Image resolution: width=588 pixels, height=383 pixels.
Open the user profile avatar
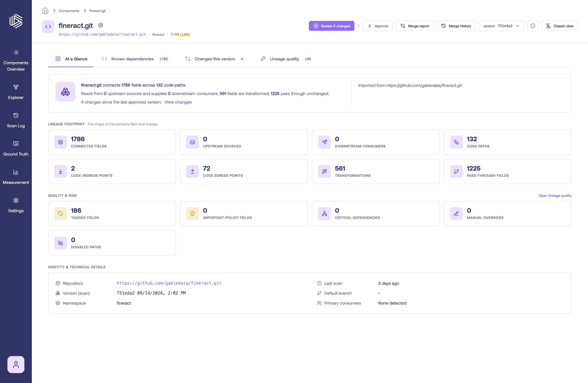pyautogui.click(x=16, y=364)
